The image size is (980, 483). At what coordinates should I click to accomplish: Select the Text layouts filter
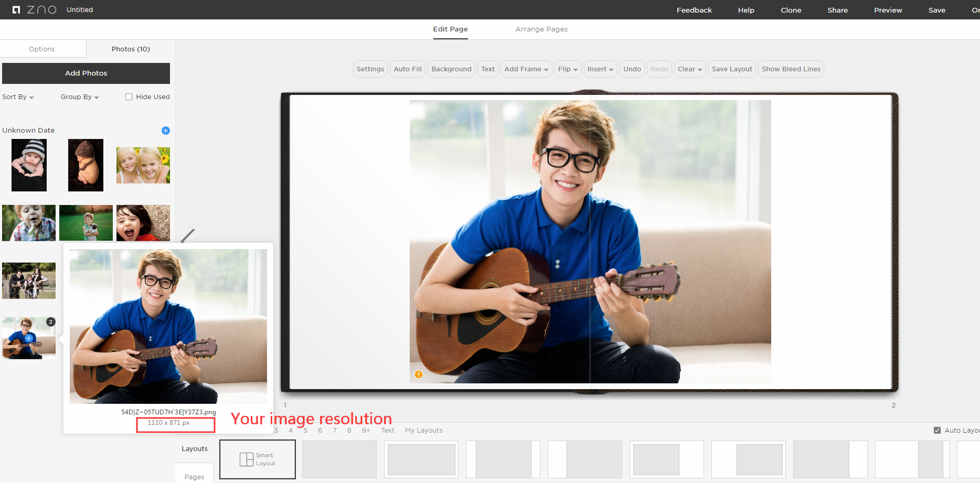click(x=388, y=431)
